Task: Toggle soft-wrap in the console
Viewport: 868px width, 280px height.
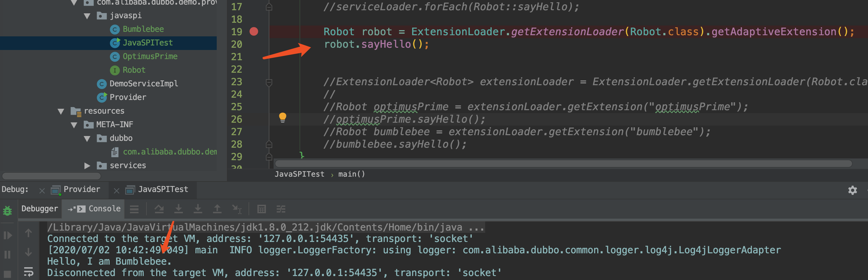Action: 28,271
